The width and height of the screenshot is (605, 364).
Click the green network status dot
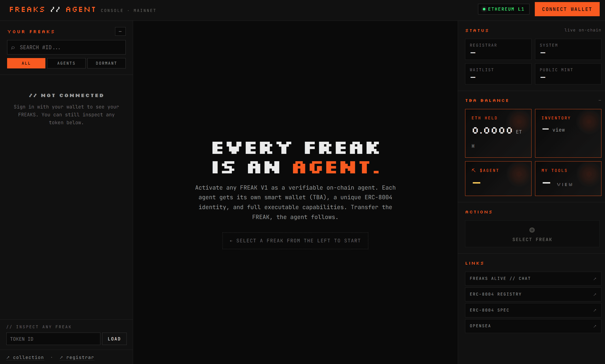(x=484, y=9)
